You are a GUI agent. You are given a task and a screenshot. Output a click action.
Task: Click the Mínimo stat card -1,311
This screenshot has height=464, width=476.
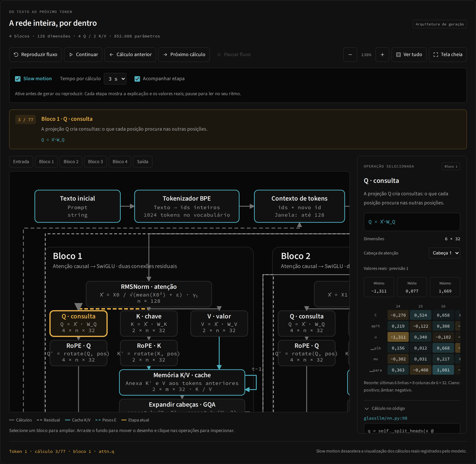point(379,287)
